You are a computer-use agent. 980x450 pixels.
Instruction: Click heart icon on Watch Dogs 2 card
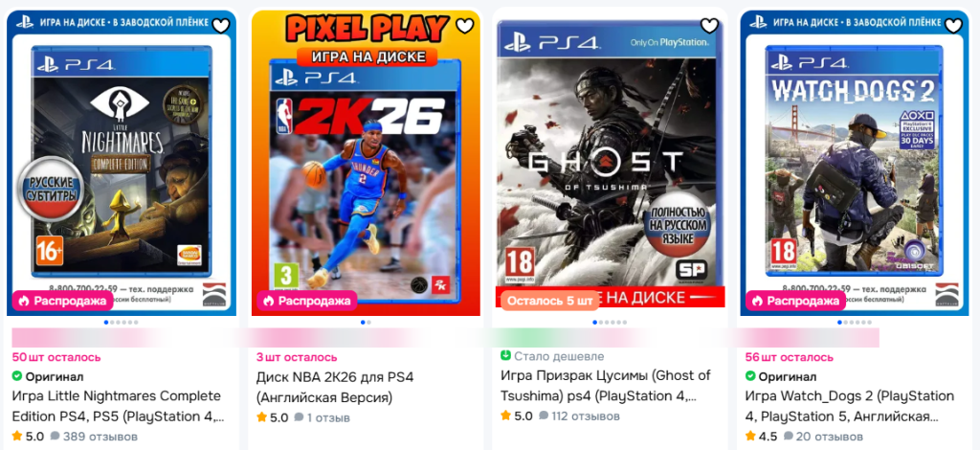(x=953, y=26)
